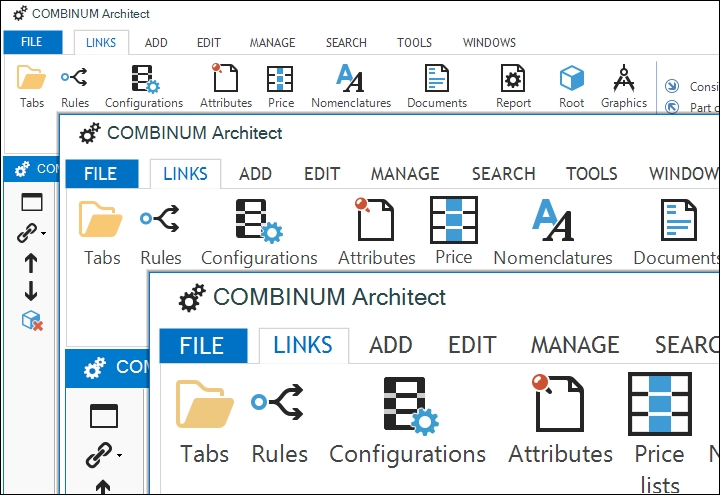Select the MANAGE tab in the front window
The width and height of the screenshot is (720, 495).
(575, 345)
